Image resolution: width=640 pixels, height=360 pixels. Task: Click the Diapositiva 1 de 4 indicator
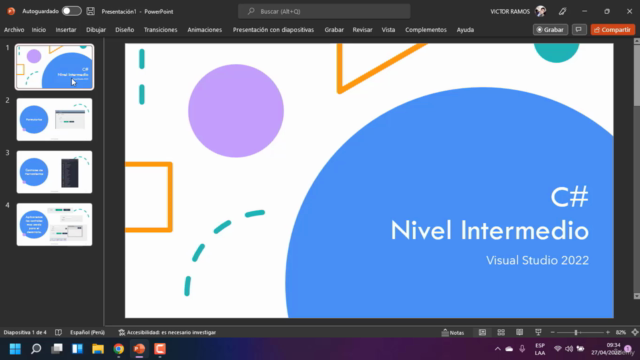point(25,332)
